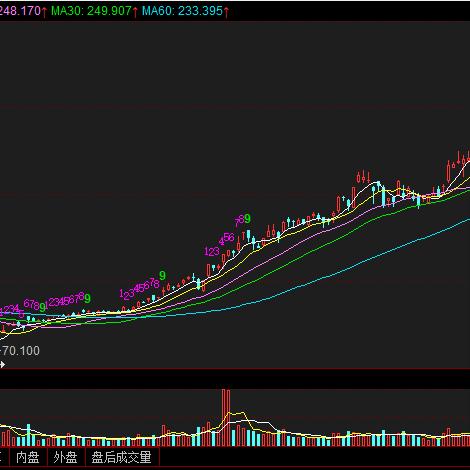Open the 外盘 tab
The height and width of the screenshot is (470, 470).
pyautogui.click(x=66, y=457)
